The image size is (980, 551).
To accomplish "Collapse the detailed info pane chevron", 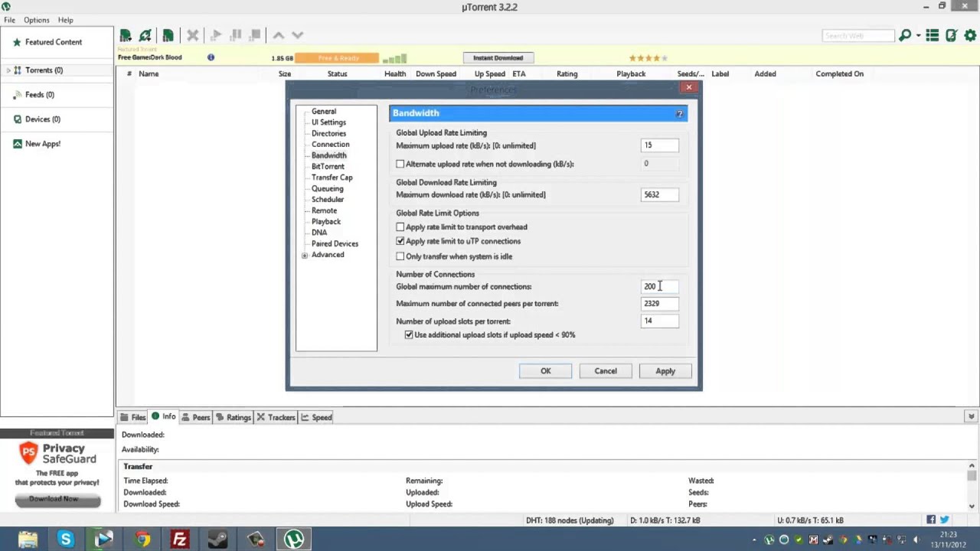I will (x=971, y=417).
